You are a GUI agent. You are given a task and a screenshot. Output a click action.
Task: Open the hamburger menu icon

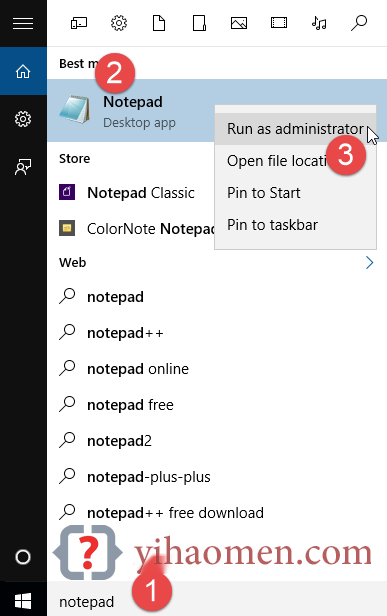23,24
